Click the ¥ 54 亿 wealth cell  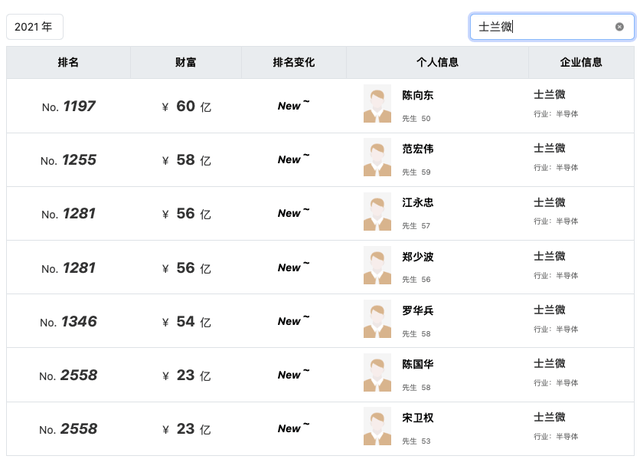[186, 321]
